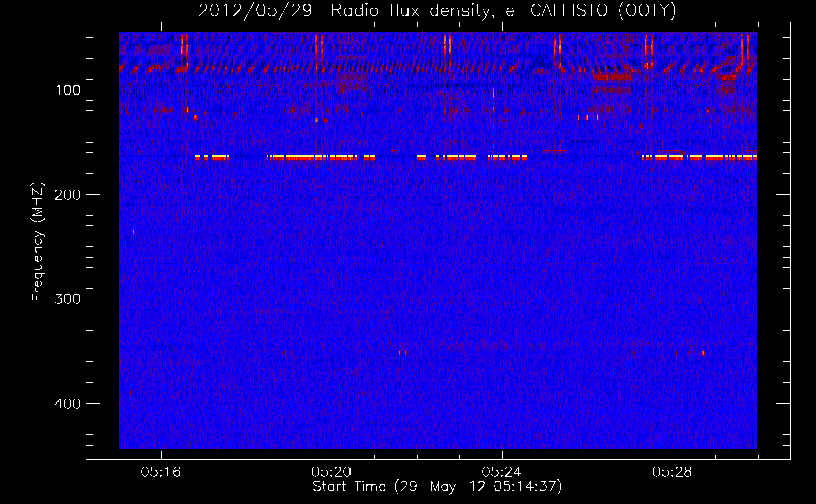This screenshot has height=504, width=816.
Task: Click the '05:20' time tick label
Action: [331, 472]
